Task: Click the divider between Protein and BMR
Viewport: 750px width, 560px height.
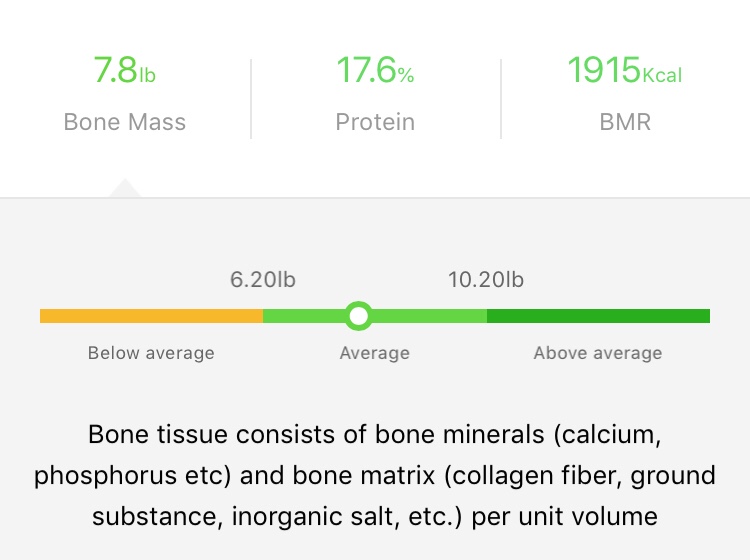Action: [x=501, y=98]
